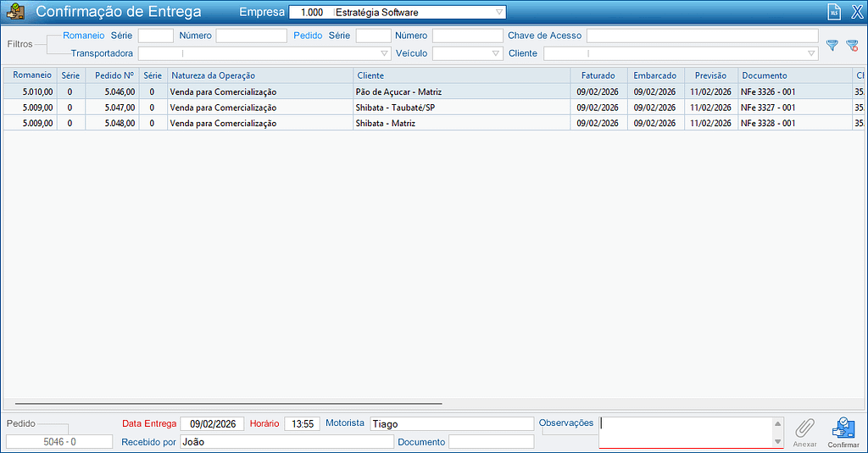Screen dimensions: 868x453
Task: Click the Data Entrega date field
Action: [x=212, y=424]
